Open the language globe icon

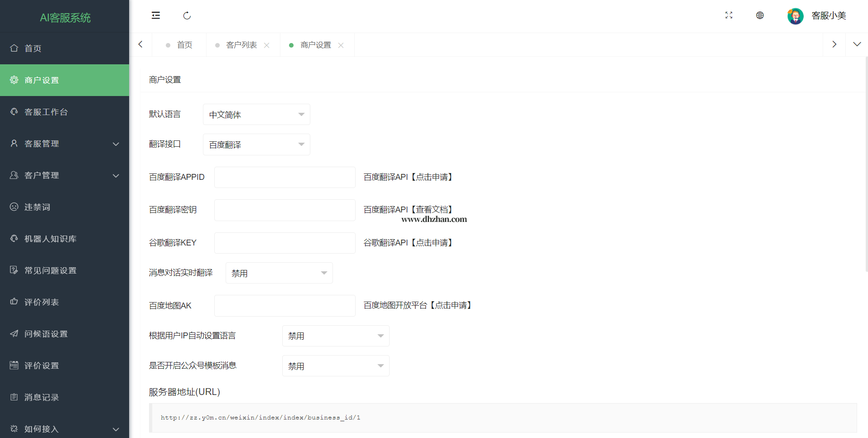point(760,15)
